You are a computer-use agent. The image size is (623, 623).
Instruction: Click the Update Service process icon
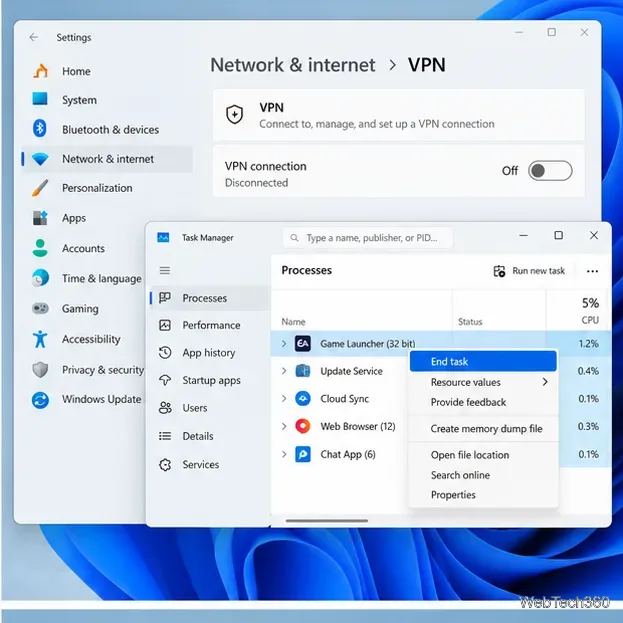pos(303,371)
